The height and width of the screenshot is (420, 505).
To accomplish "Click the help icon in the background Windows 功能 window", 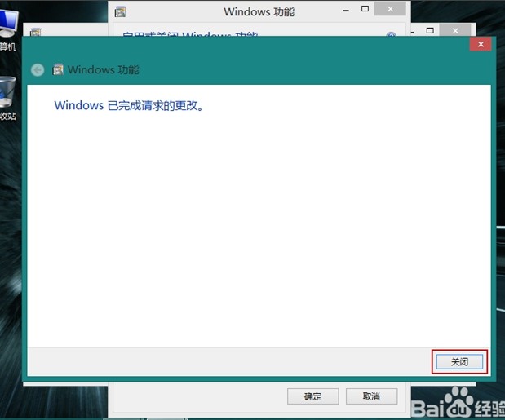I will 391,35.
